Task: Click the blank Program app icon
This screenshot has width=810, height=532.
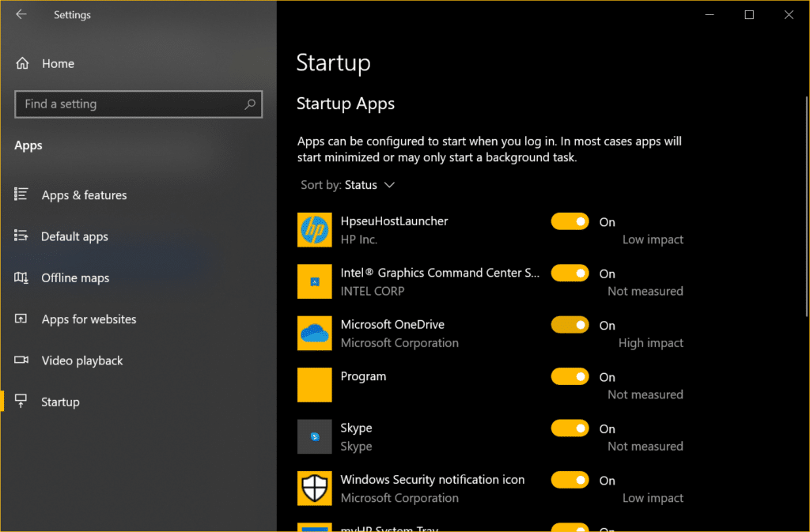Action: tap(315, 384)
